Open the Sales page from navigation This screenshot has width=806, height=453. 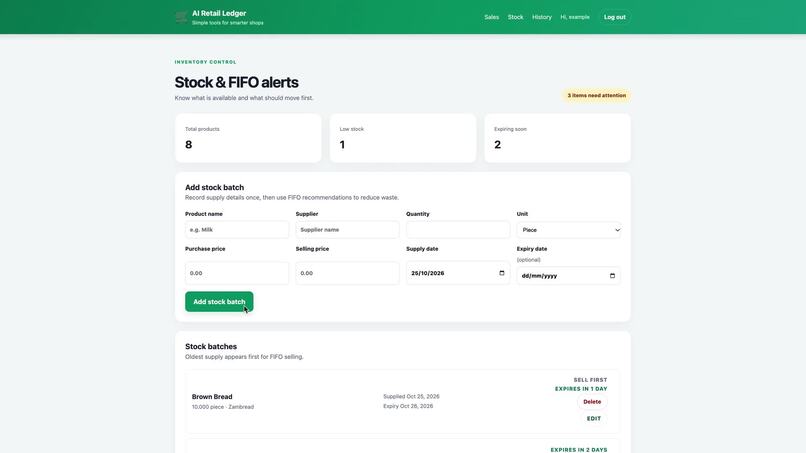pyautogui.click(x=491, y=17)
